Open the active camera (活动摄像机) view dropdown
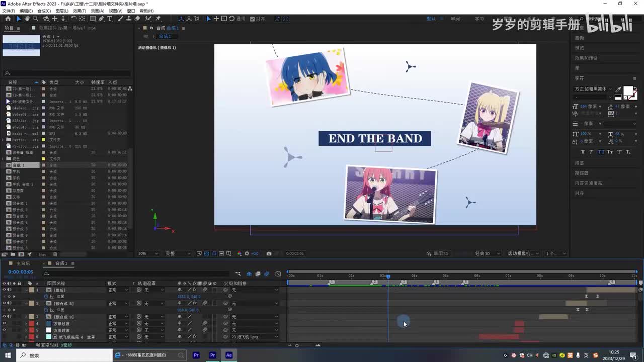This screenshot has width=644, height=362. tap(523, 254)
